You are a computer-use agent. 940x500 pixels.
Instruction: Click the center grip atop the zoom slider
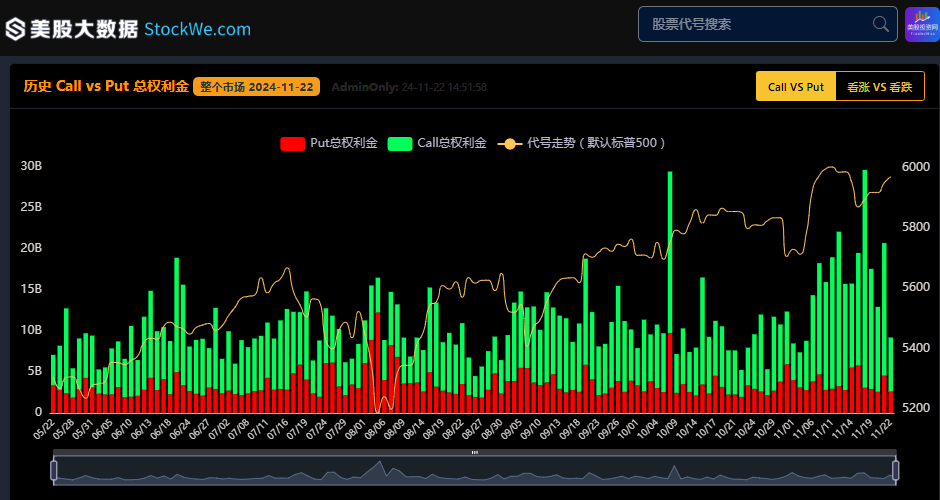coord(475,452)
